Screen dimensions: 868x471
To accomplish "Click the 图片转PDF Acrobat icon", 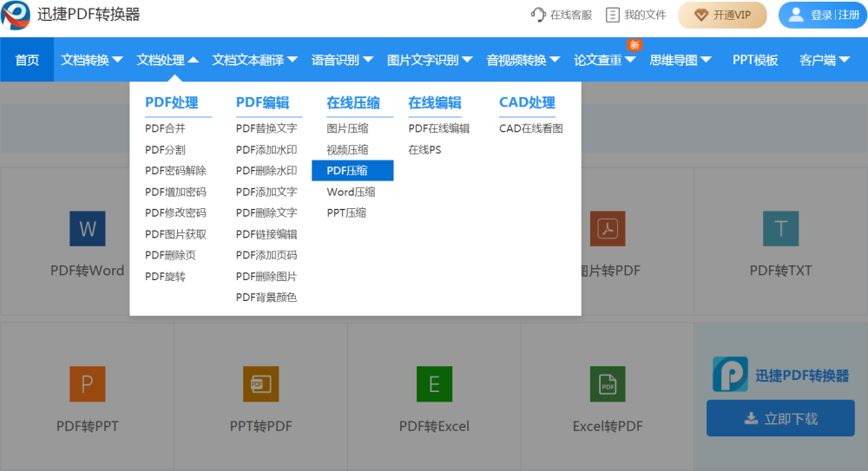I will 608,229.
